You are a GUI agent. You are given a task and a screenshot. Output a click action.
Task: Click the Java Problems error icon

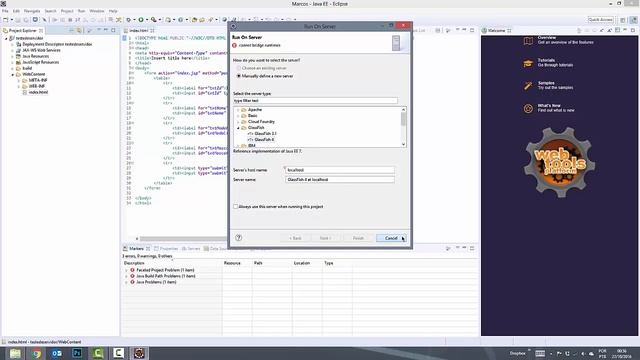click(132, 282)
